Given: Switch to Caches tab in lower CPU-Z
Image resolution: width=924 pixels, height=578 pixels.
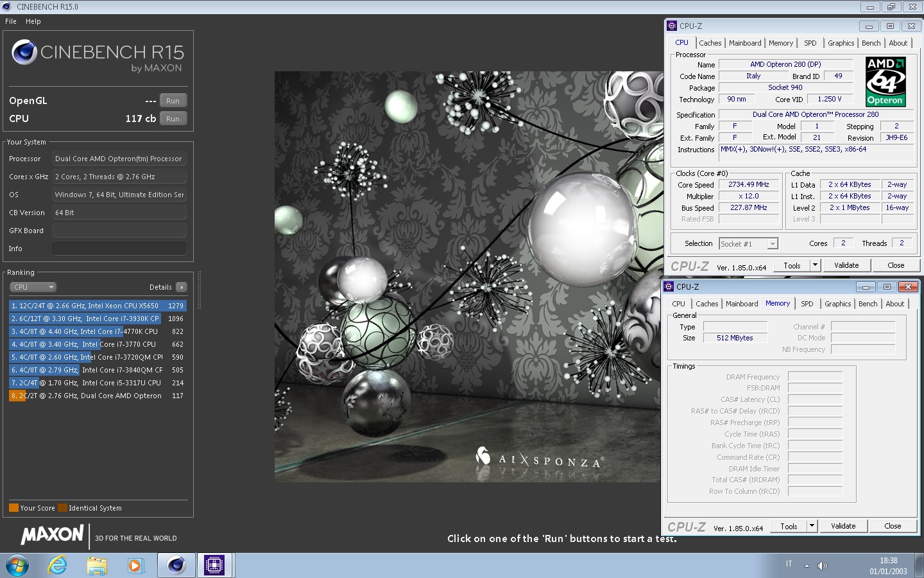Looking at the screenshot, I should point(707,304).
